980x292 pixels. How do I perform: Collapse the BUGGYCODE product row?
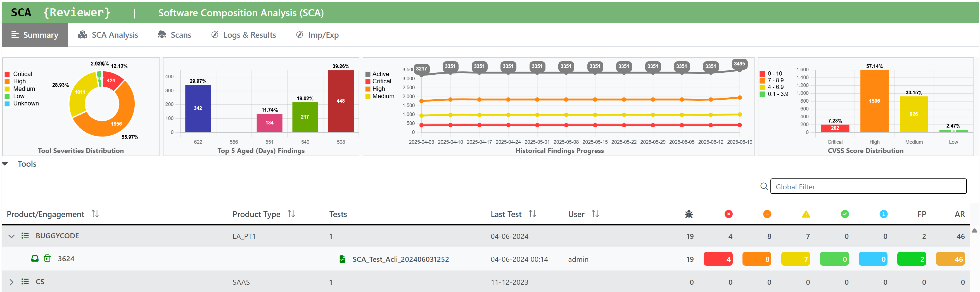11,236
